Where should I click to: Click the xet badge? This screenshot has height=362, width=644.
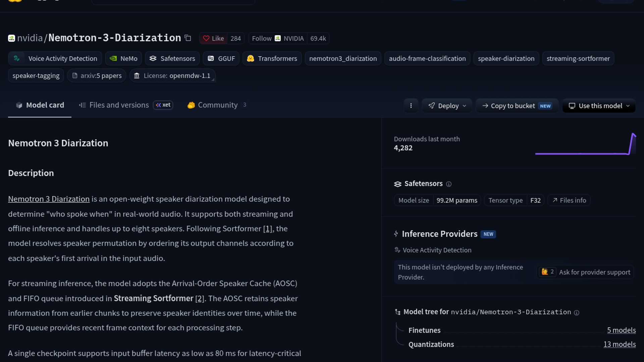point(163,105)
